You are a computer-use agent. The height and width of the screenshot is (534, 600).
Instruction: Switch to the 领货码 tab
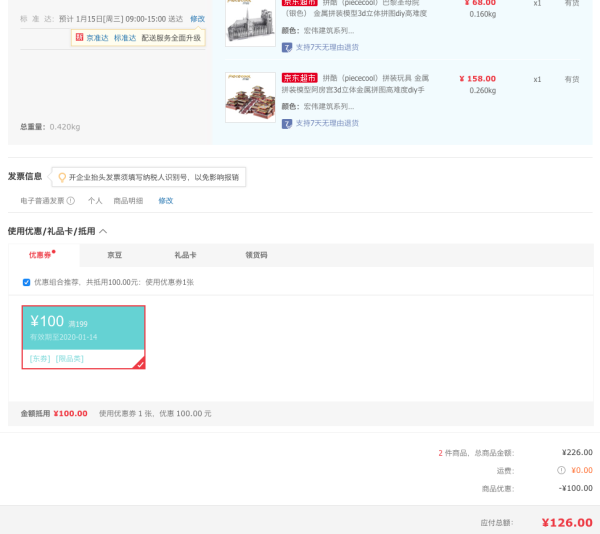[x=256, y=255]
